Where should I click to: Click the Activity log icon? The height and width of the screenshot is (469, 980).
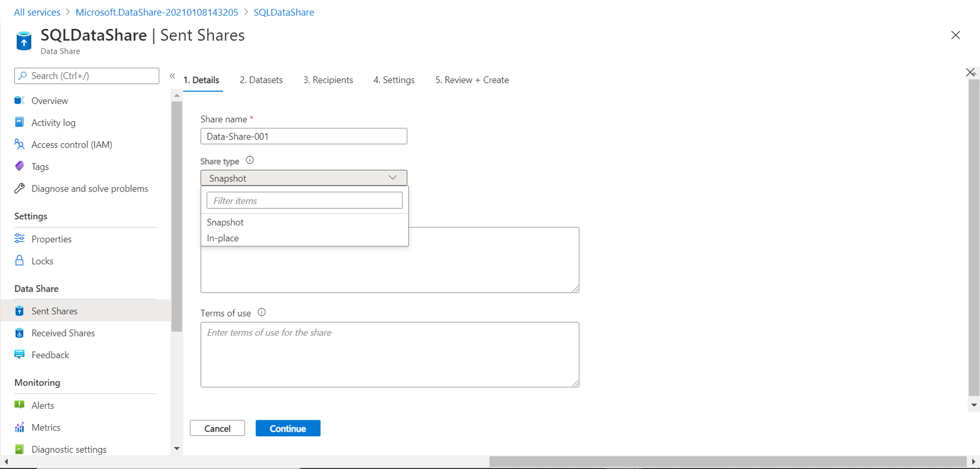click(x=20, y=122)
